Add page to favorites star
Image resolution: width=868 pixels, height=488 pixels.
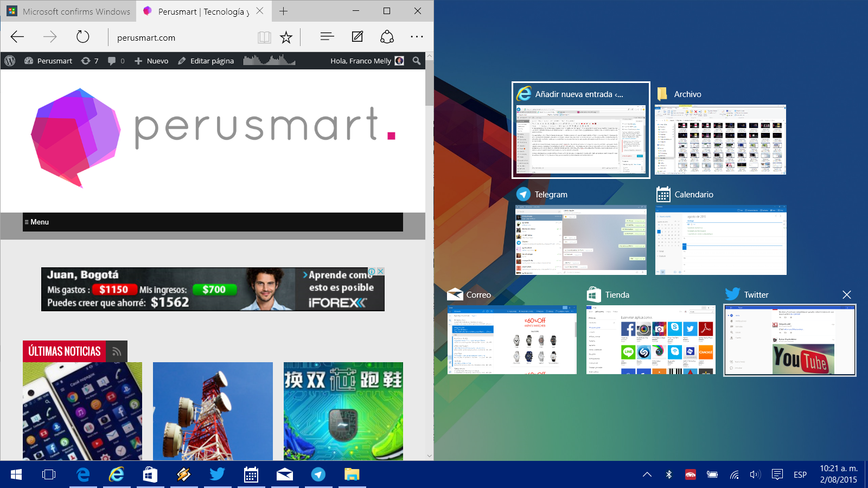click(x=286, y=37)
